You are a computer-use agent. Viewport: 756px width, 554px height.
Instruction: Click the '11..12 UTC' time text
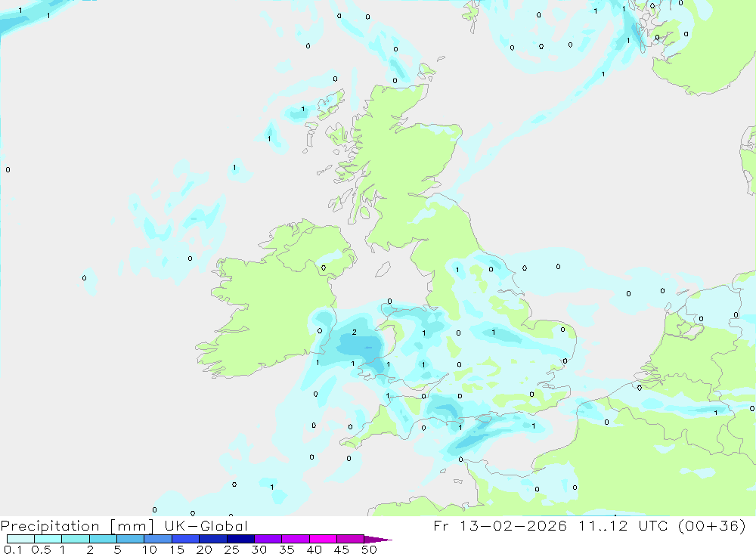coord(623,525)
